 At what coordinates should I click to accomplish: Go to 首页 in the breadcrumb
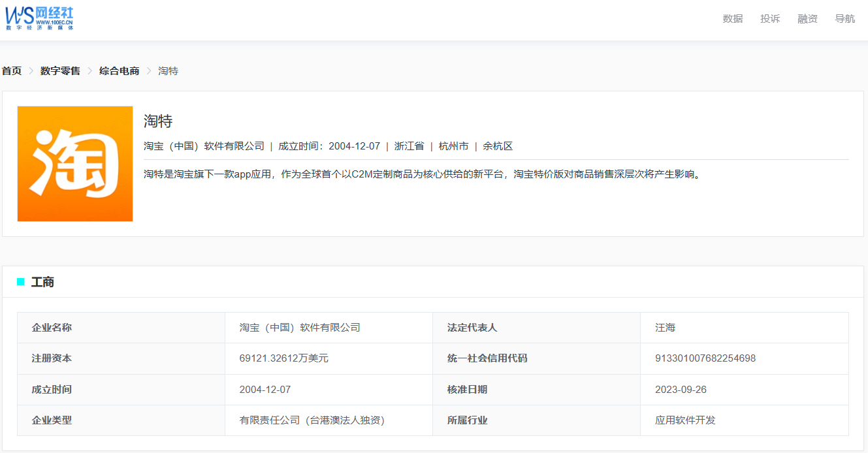[x=12, y=70]
